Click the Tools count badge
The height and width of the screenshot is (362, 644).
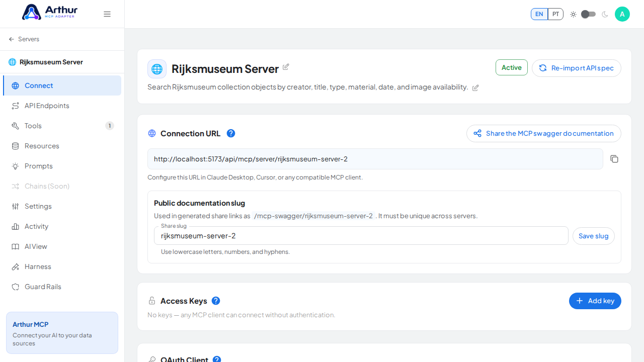point(110,126)
